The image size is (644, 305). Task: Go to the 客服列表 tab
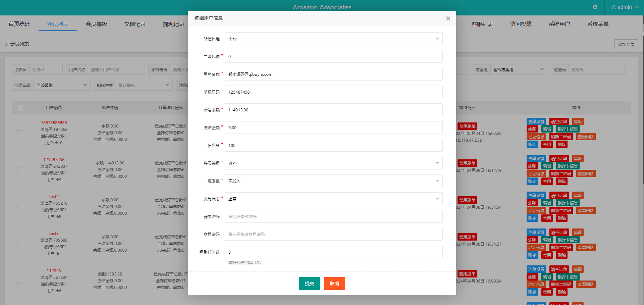pyautogui.click(x=482, y=24)
